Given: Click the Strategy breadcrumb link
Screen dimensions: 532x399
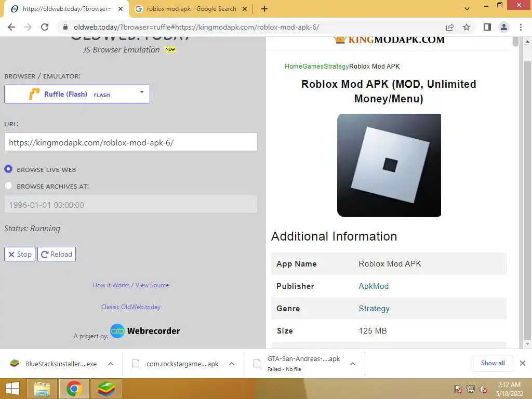Looking at the screenshot, I should pyautogui.click(x=336, y=66).
